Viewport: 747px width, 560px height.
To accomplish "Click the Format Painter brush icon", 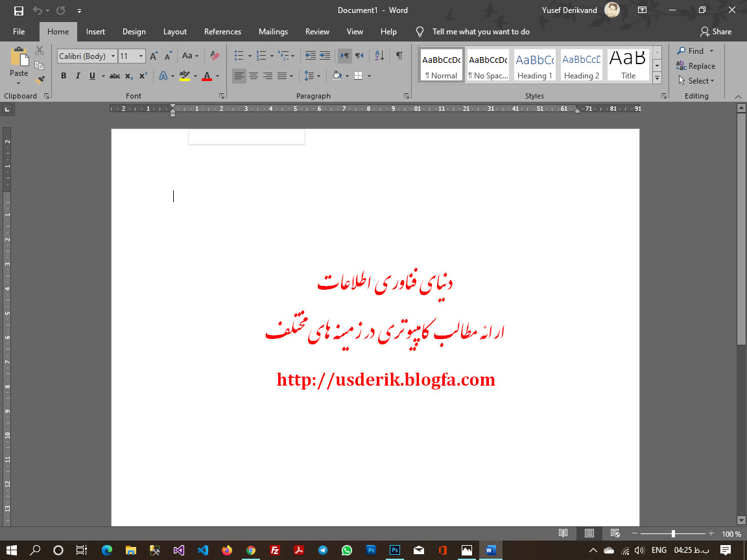I will tap(40, 80).
